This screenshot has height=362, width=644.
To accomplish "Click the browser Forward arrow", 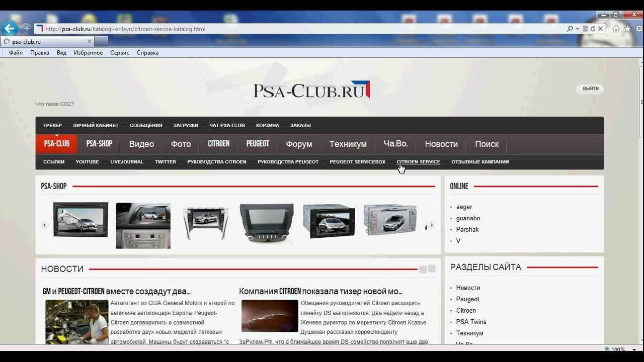I will pyautogui.click(x=26, y=29).
